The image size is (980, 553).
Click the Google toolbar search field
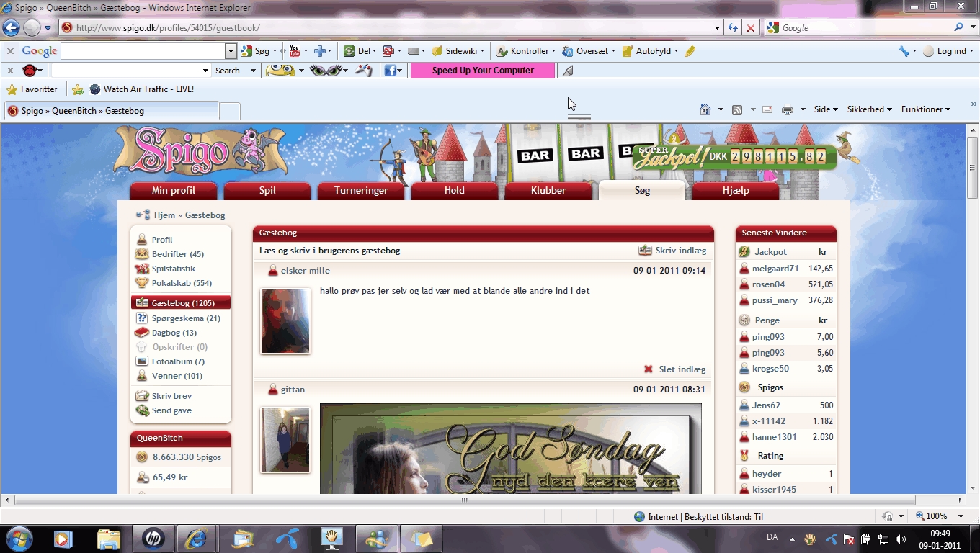[143, 51]
